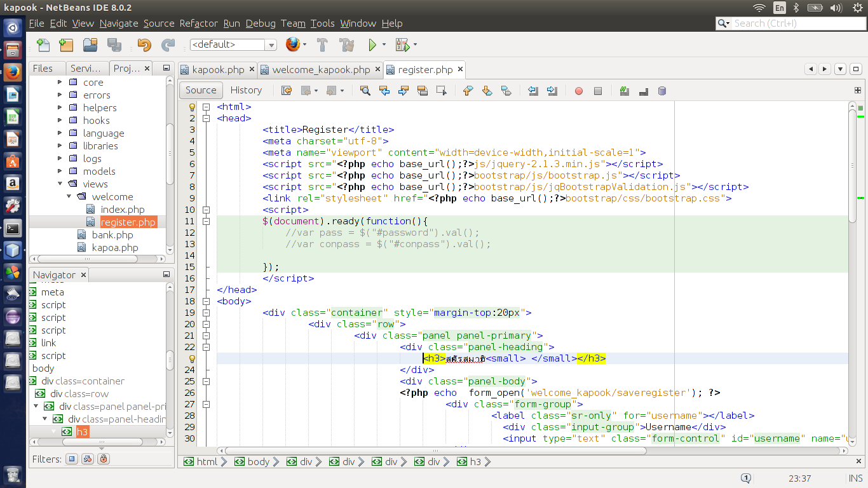Click the Build Project hammer icon
868x488 pixels.
pos(322,45)
